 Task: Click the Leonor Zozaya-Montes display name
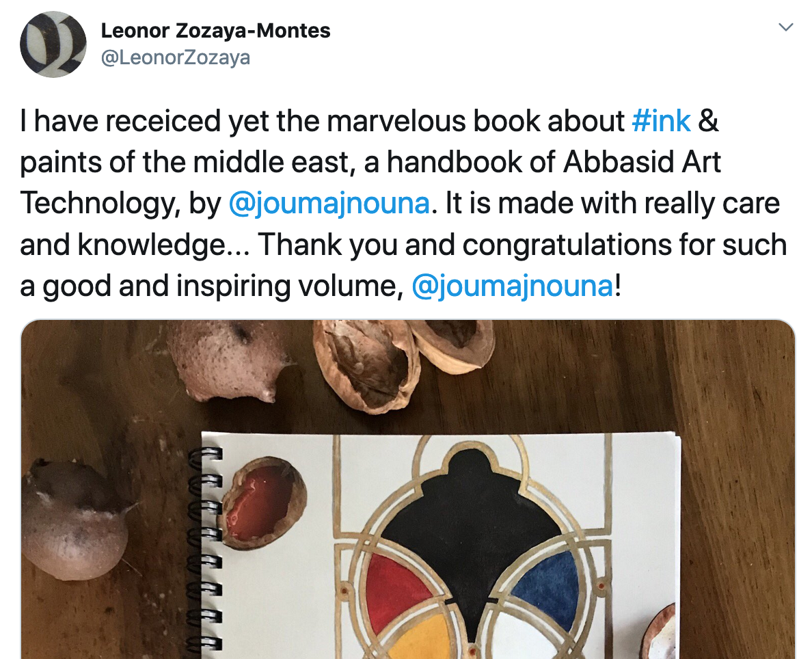tap(215, 31)
